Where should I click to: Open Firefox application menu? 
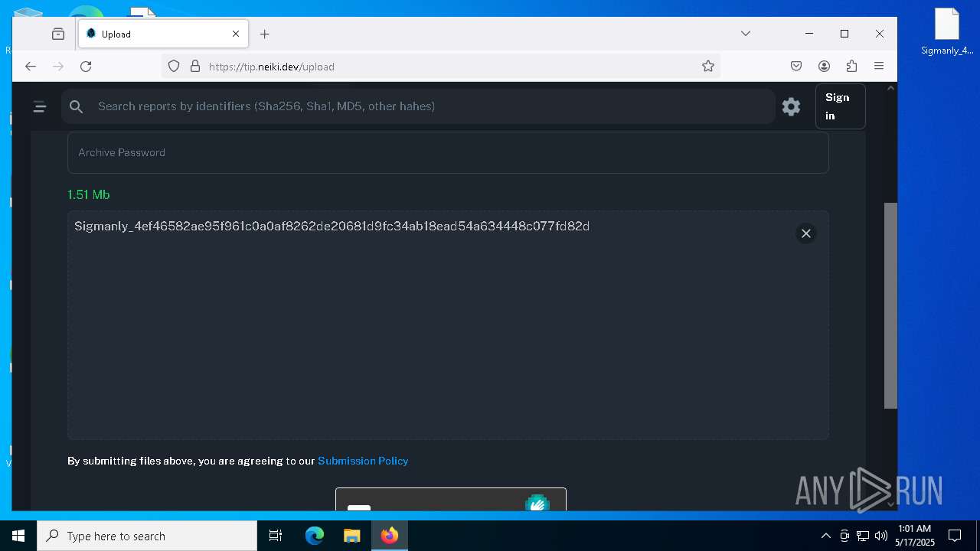click(x=879, y=67)
